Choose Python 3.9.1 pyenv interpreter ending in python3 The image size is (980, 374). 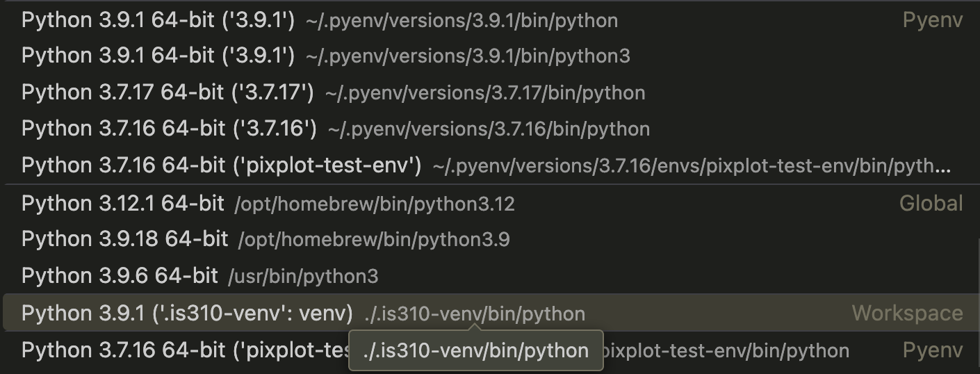[158, 56]
